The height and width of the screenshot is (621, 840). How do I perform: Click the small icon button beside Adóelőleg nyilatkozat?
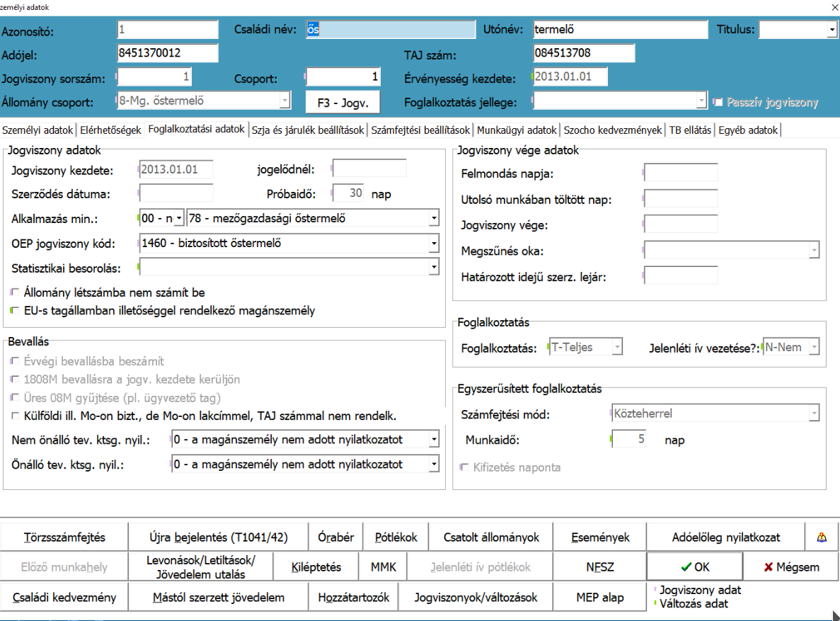point(822,537)
